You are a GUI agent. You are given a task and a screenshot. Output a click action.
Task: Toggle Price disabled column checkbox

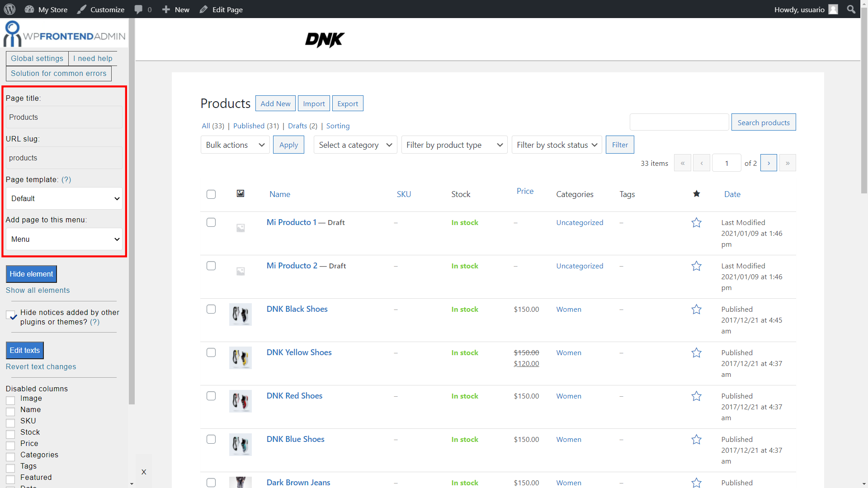[10, 446]
